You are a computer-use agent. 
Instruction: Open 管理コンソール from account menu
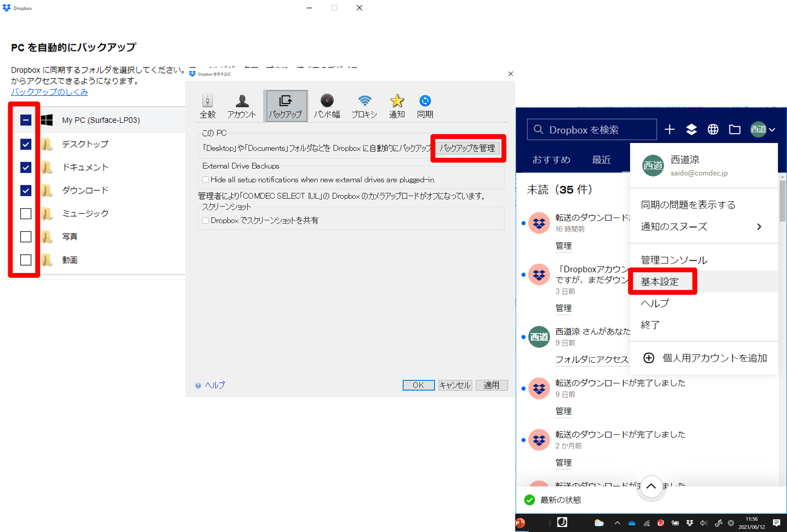tap(704, 260)
